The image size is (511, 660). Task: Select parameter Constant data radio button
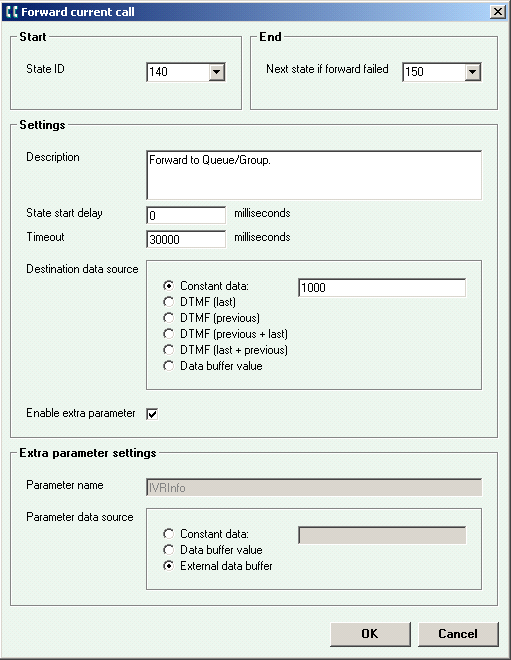168,534
